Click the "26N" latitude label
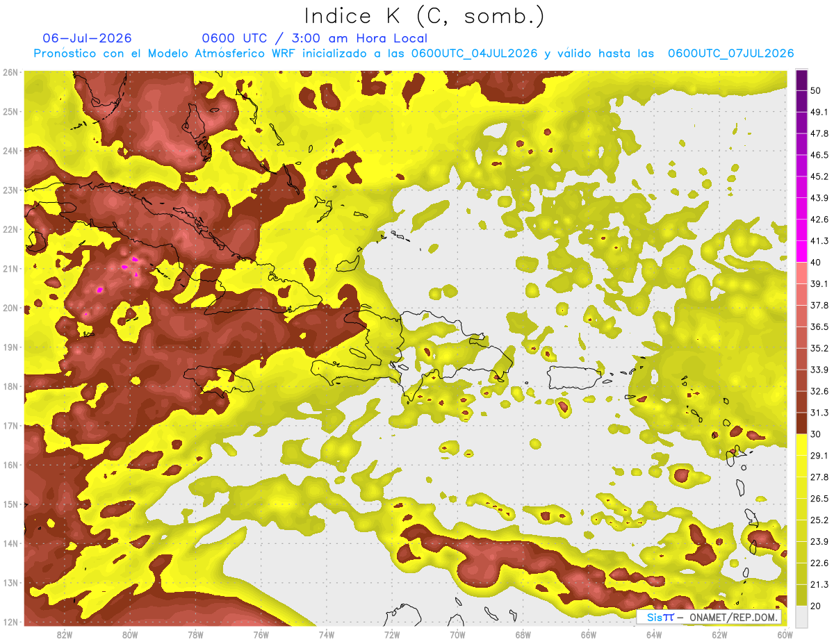834x644 pixels. pos(10,72)
